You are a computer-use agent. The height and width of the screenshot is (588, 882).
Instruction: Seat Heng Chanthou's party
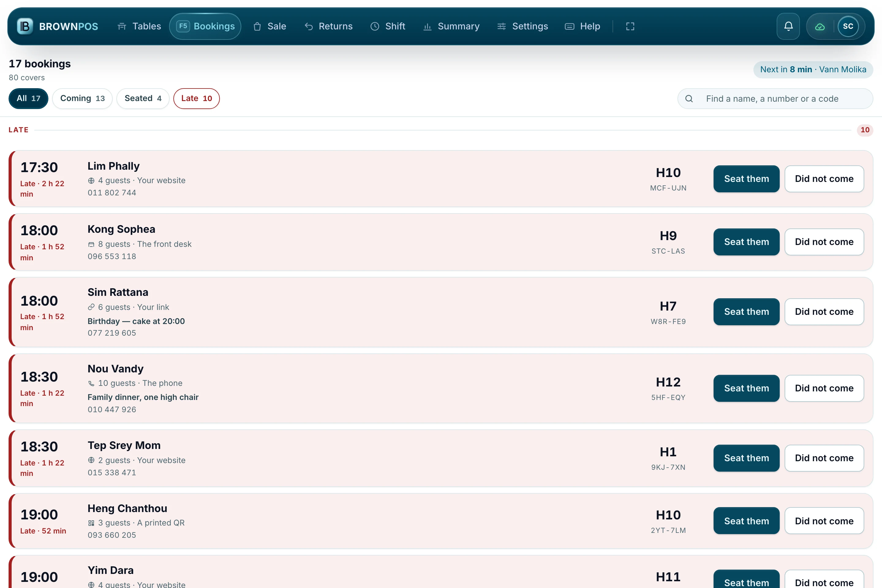[x=746, y=521]
